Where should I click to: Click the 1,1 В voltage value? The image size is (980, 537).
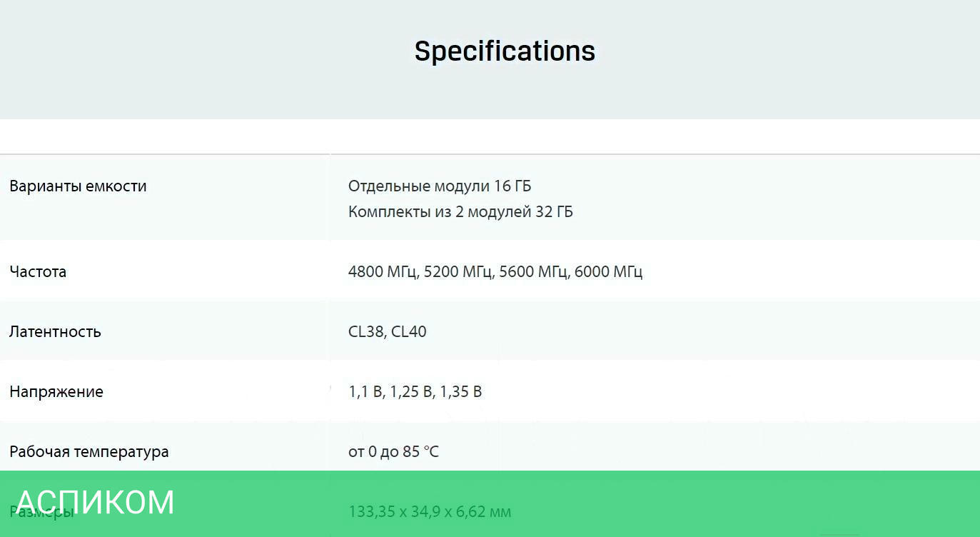click(x=365, y=392)
